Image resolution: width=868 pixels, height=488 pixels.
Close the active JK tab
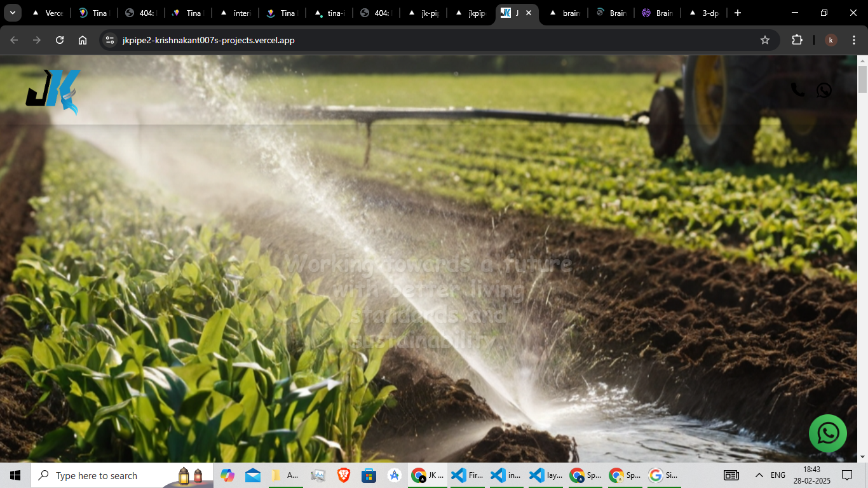[528, 13]
